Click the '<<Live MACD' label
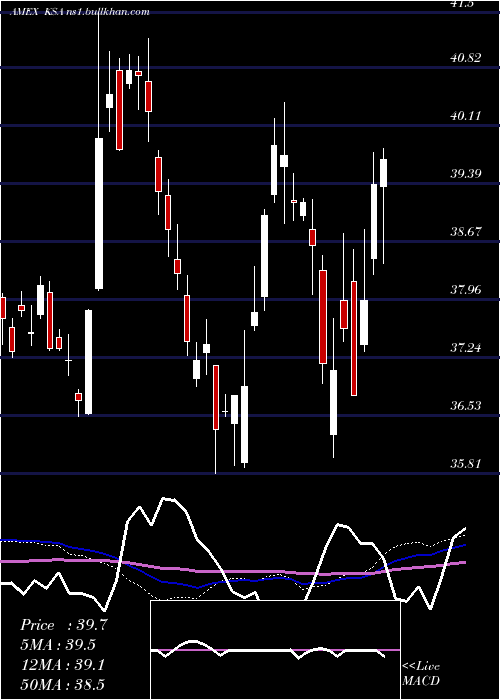500x700 pixels. [x=421, y=673]
